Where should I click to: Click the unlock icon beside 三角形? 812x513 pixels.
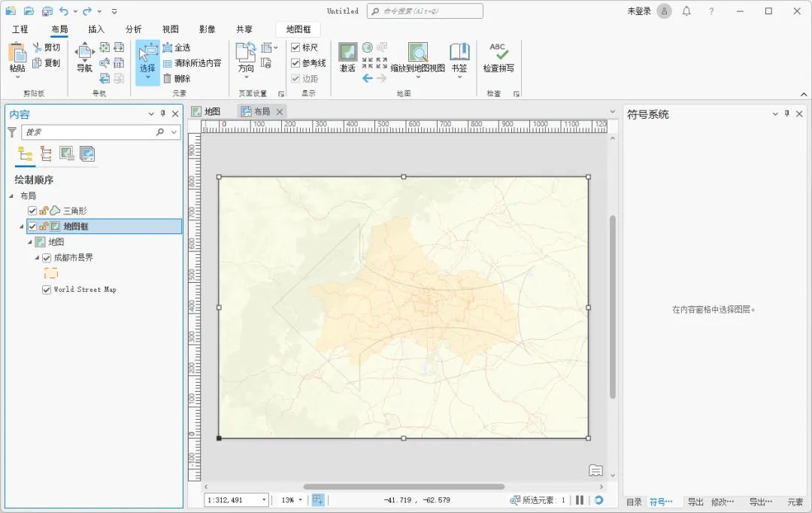(x=44, y=211)
